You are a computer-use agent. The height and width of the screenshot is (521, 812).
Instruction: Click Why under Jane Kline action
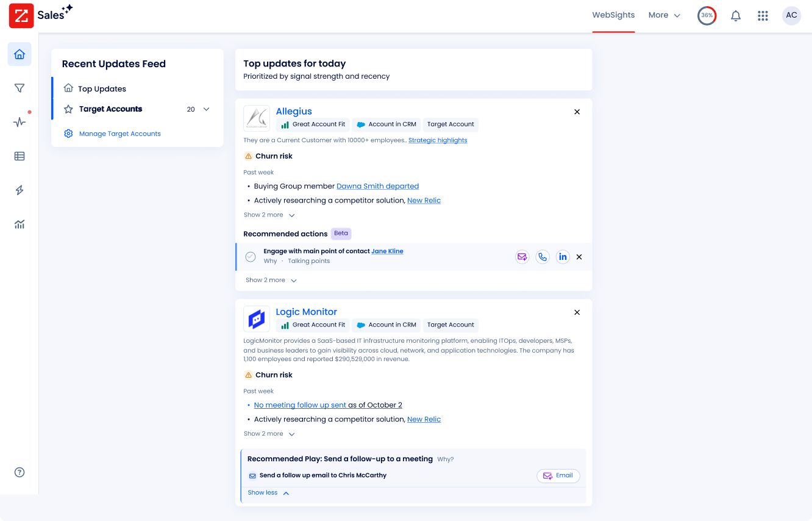point(270,261)
